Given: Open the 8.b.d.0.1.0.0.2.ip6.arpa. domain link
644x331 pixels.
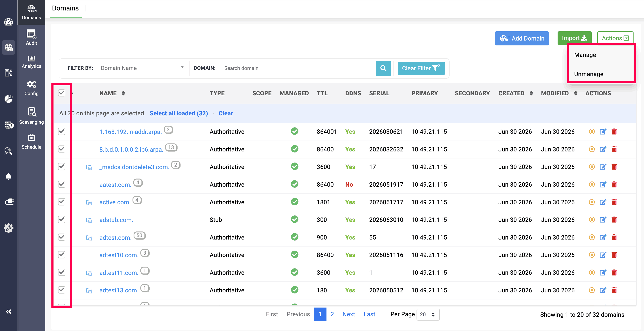Looking at the screenshot, I should coord(131,149).
